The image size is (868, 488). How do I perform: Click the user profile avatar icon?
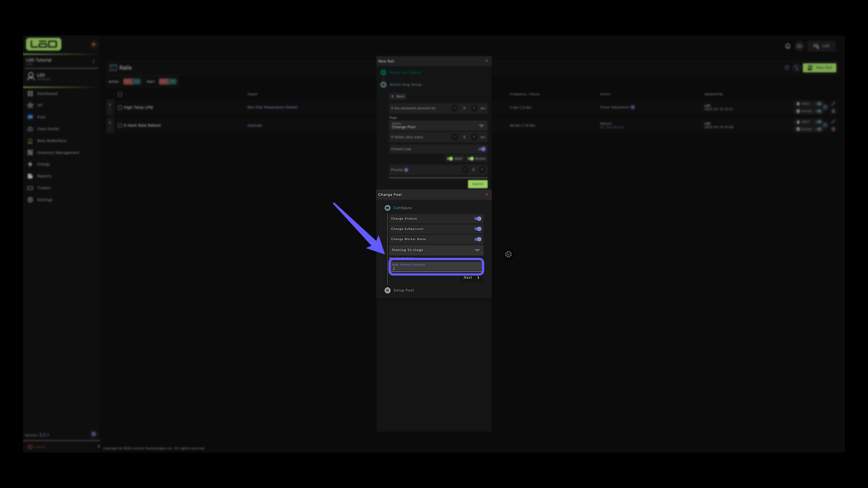point(31,76)
